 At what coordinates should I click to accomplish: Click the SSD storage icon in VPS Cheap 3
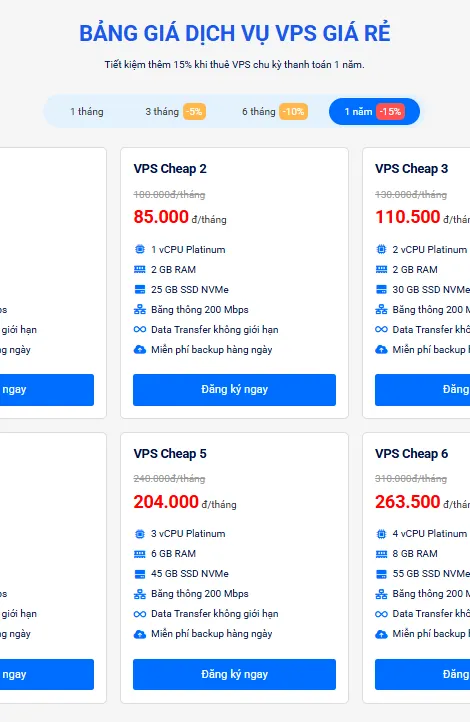[381, 289]
